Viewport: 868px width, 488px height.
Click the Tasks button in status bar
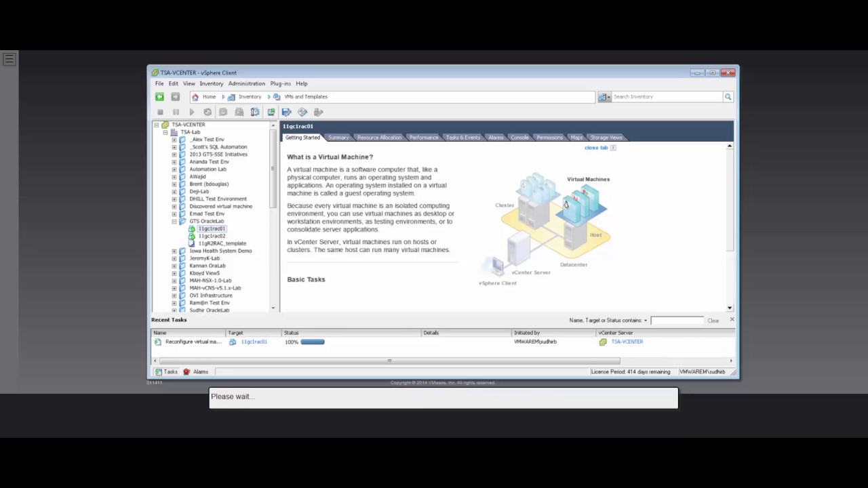tap(166, 371)
